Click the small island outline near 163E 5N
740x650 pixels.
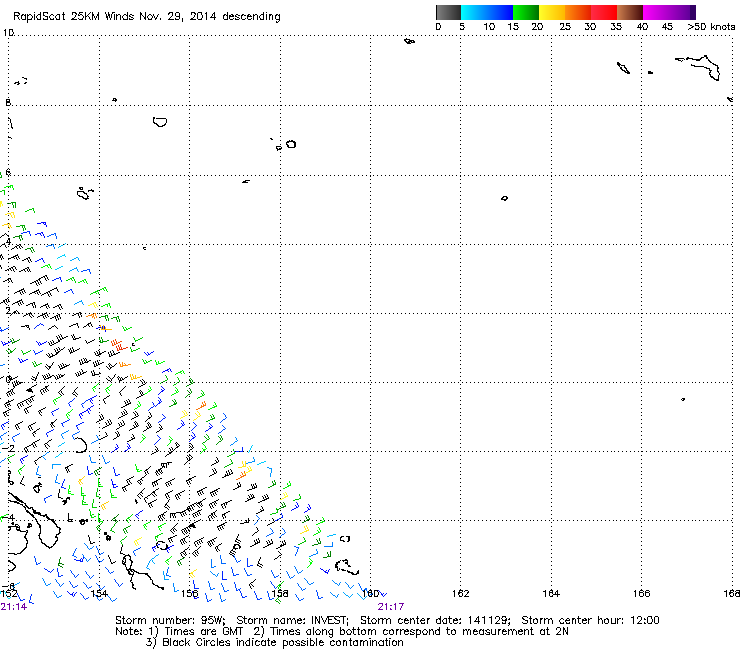pyautogui.click(x=504, y=198)
